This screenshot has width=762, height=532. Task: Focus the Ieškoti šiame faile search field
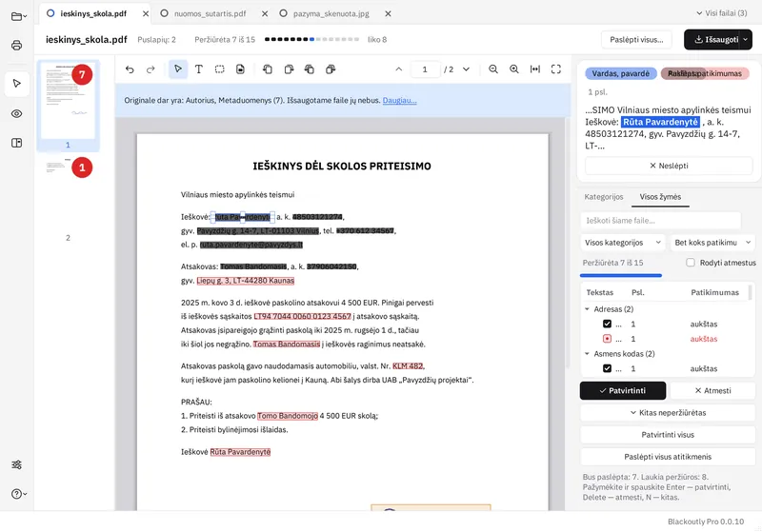(x=660, y=221)
